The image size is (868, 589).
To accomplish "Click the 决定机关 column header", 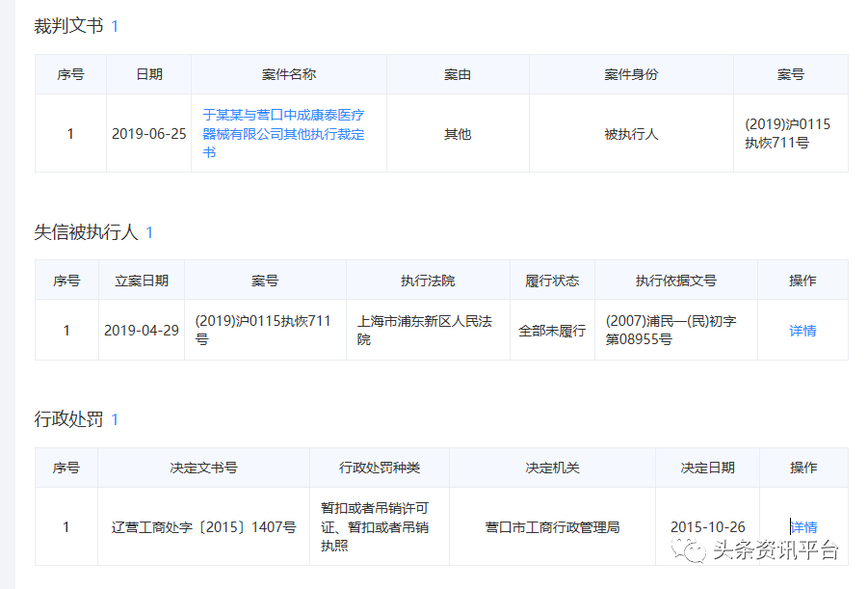I will click(x=552, y=468).
